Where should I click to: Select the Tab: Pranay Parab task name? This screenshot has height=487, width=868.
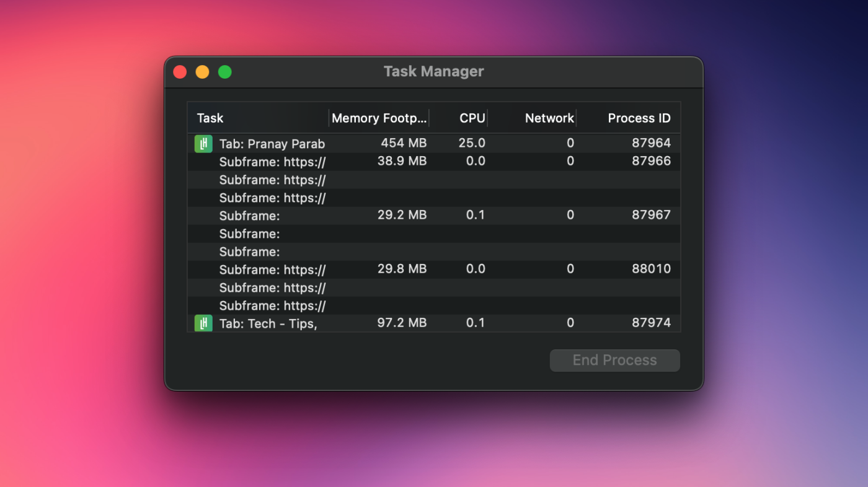(x=272, y=144)
